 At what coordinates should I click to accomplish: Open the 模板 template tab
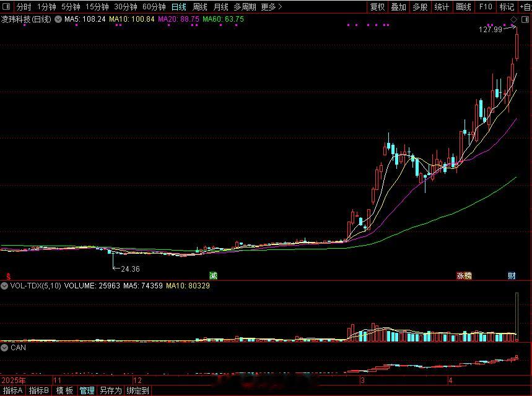tap(64, 390)
